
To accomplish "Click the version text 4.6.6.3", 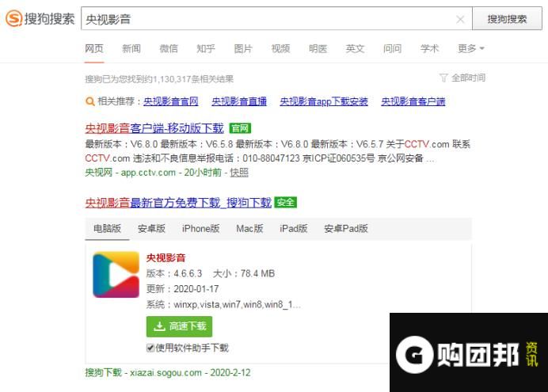I will pos(188,273).
